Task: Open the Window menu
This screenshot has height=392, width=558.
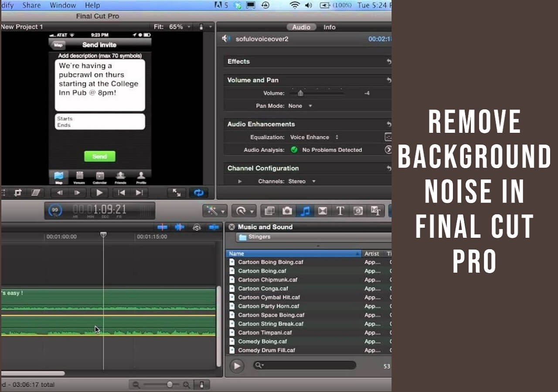Action: click(62, 5)
